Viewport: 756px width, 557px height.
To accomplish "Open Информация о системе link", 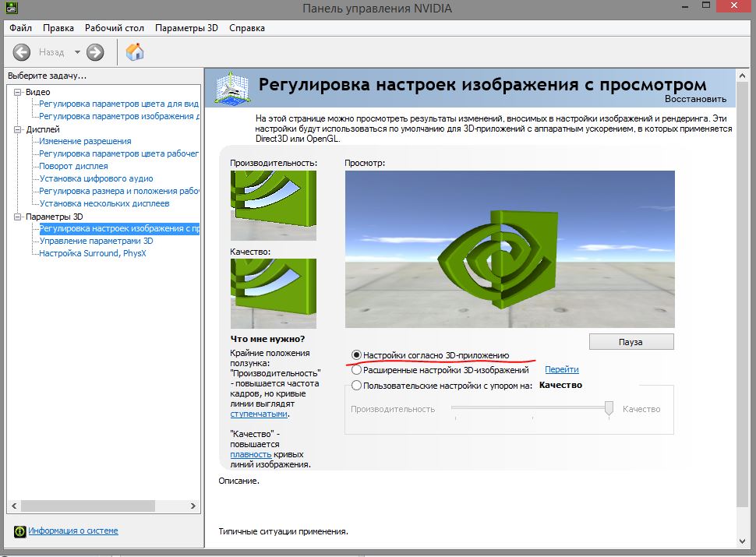I will (73, 531).
